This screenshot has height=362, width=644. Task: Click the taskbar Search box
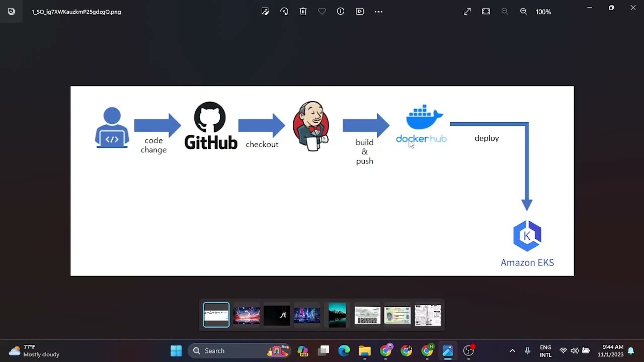coord(239,351)
